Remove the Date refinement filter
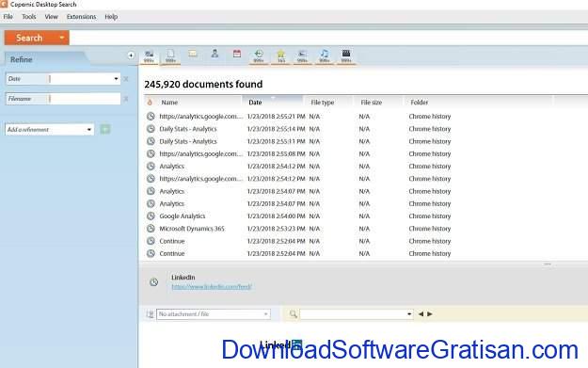This screenshot has height=368, width=588. pos(126,79)
